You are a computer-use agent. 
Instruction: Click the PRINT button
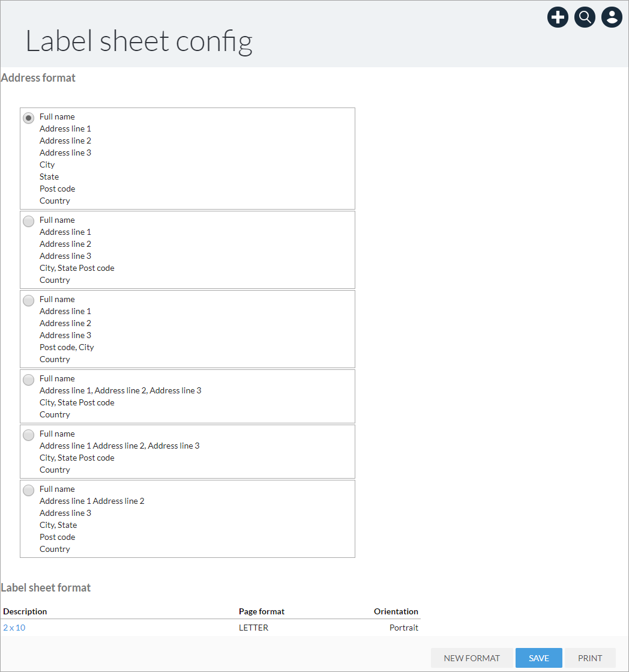tap(590, 658)
